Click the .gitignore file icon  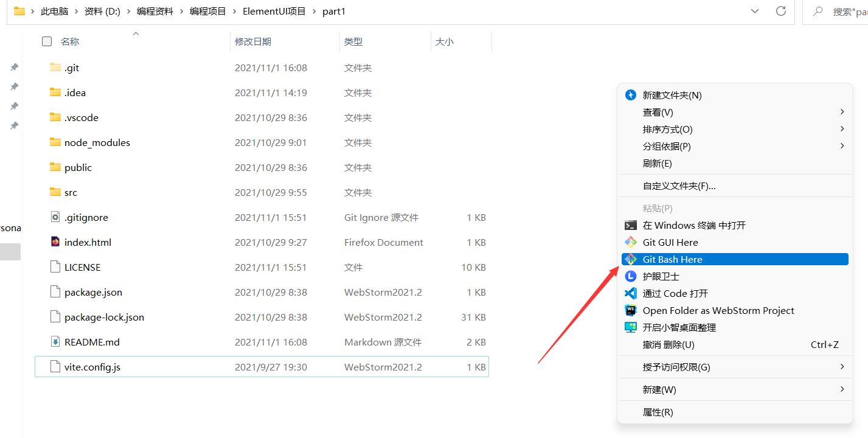[x=55, y=217]
